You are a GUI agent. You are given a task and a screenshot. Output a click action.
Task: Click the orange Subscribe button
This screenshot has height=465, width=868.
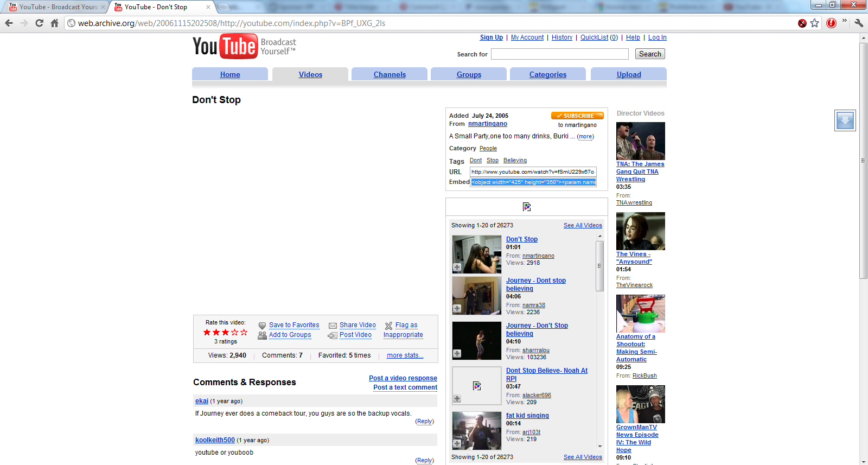click(x=577, y=116)
